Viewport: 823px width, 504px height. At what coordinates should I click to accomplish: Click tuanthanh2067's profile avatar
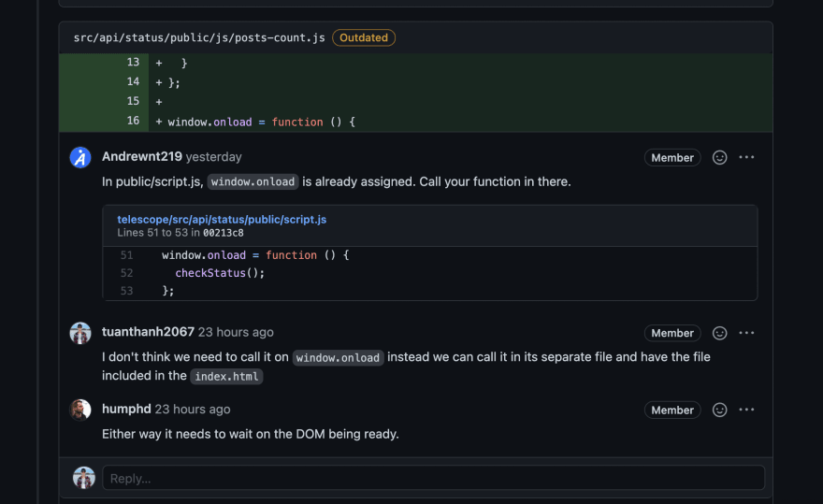[x=80, y=333]
